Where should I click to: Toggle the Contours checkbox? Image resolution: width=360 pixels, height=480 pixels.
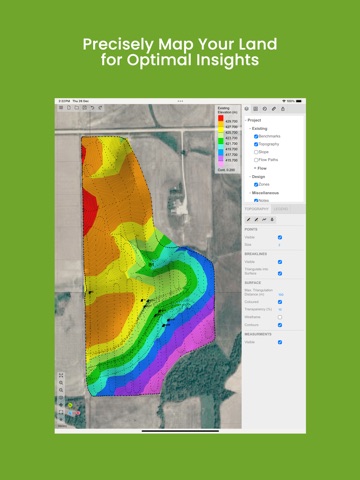(280, 325)
